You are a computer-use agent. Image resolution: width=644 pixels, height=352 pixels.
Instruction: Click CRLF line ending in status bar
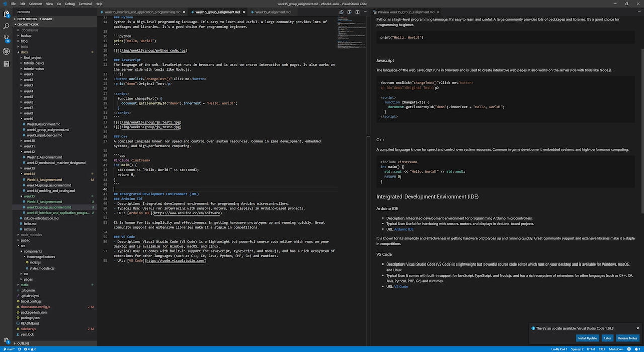point(603,349)
